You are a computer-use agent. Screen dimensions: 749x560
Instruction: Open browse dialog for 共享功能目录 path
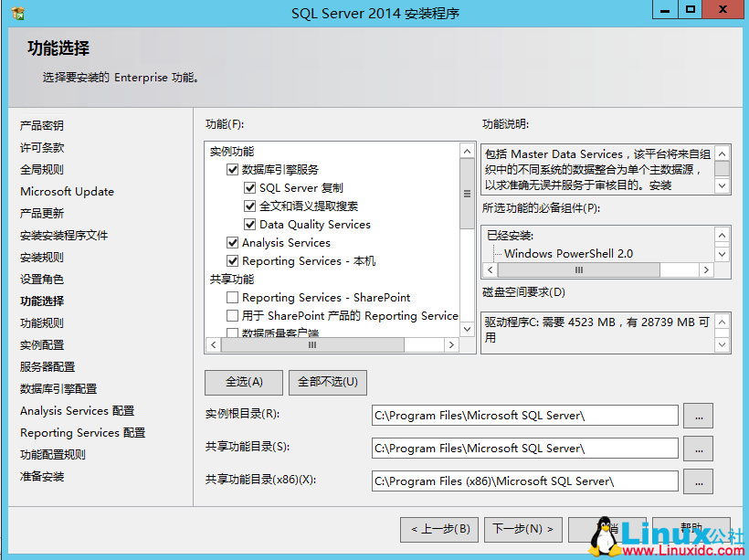coord(698,449)
